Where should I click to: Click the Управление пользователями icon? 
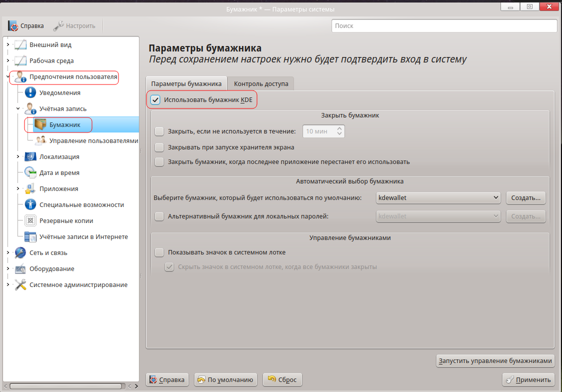pyautogui.click(x=40, y=140)
